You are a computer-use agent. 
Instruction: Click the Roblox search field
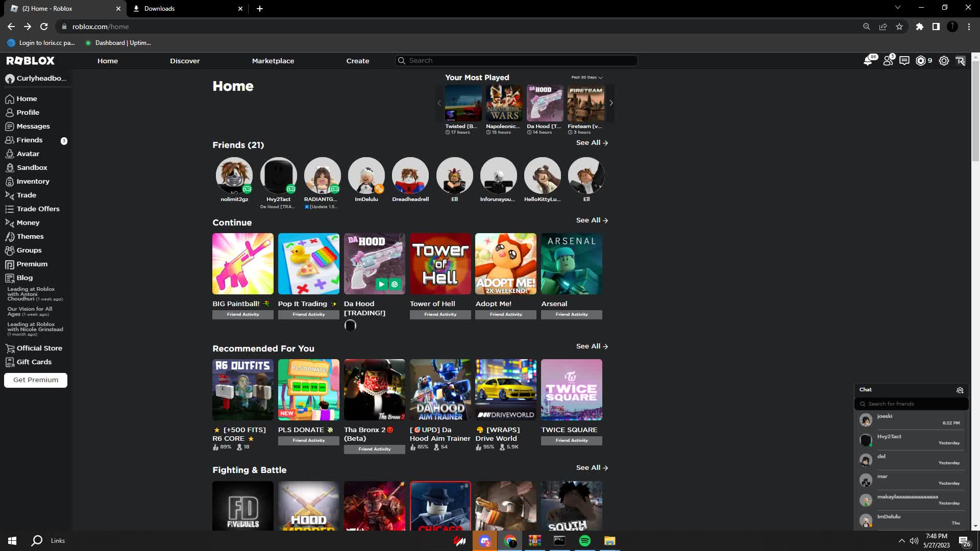point(516,61)
